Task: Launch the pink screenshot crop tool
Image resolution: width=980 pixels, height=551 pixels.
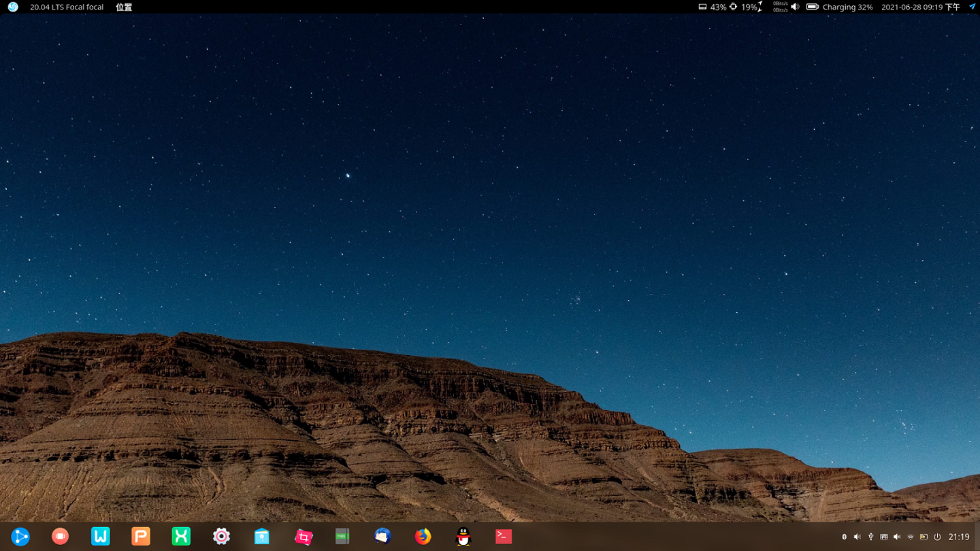Action: [303, 537]
